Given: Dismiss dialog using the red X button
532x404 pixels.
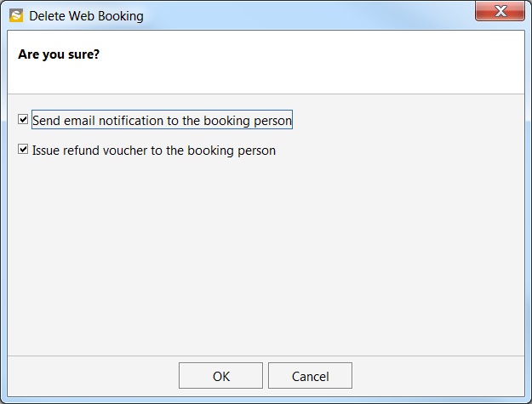Looking at the screenshot, I should [x=501, y=11].
